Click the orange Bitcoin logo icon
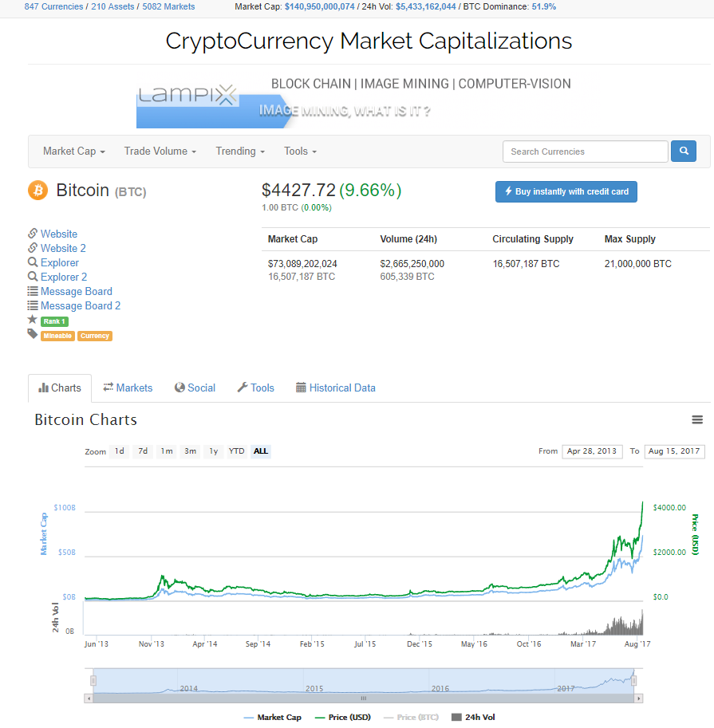 (x=38, y=191)
